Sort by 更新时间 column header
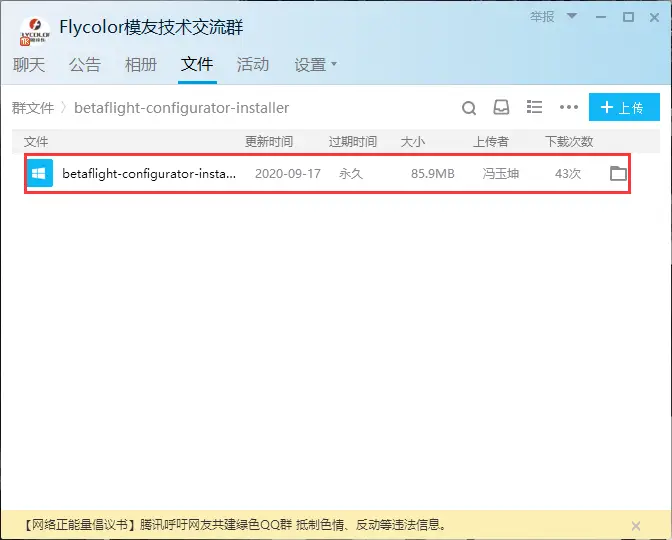Viewport: 672px width, 540px height. [269, 141]
